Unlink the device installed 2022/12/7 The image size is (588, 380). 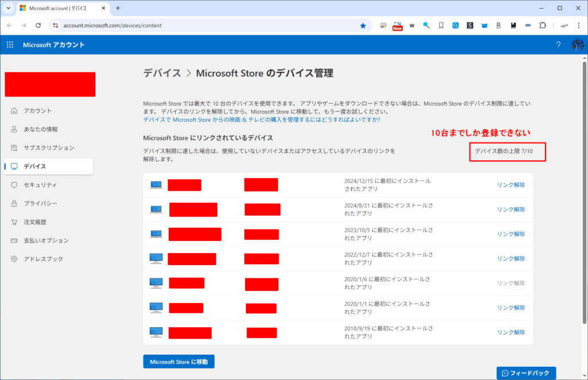tap(510, 258)
